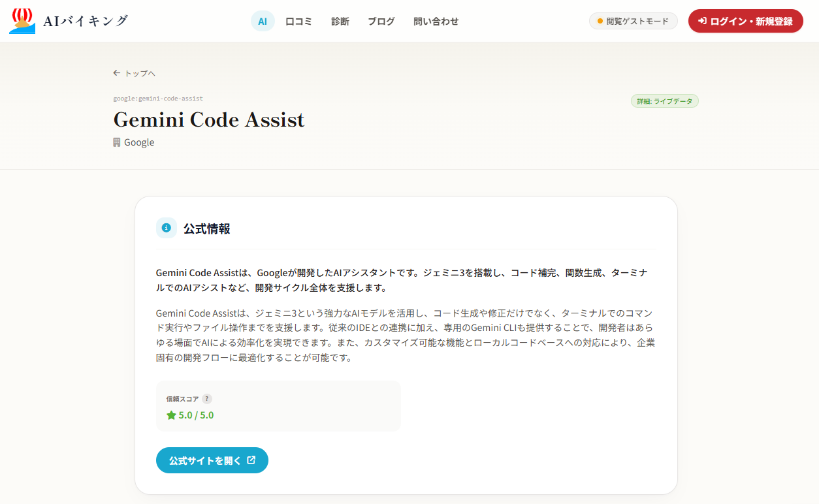Click the 公式情報 section heading
Screen dimensions: 819x504
point(207,228)
